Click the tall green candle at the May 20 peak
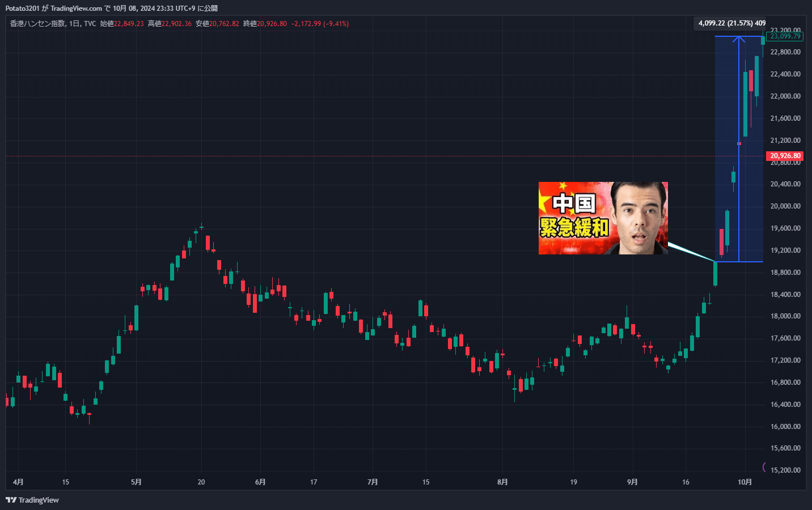The height and width of the screenshot is (510, 812). [x=189, y=244]
